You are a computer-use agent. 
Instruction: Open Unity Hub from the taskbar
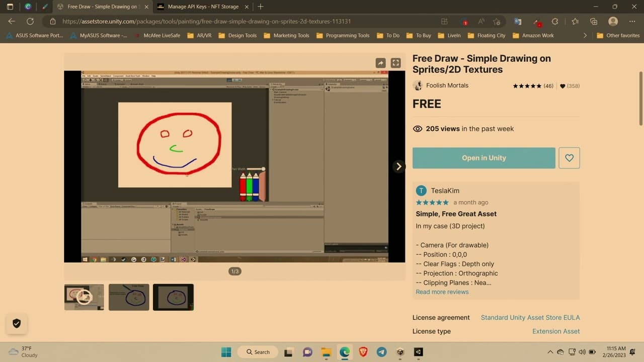[400, 352]
